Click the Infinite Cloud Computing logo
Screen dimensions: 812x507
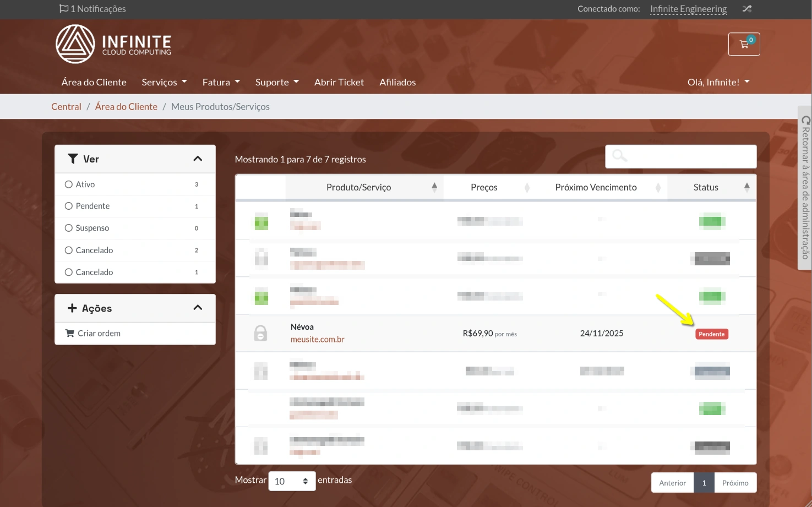click(x=114, y=44)
